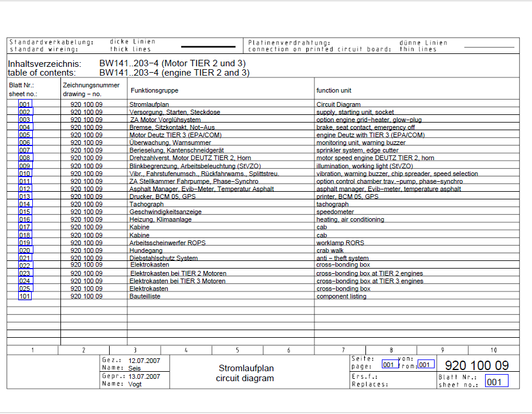Viewport: 532px width, 414px height.
Task: Click the date 12.07.2007 in title block
Action: 144,361
